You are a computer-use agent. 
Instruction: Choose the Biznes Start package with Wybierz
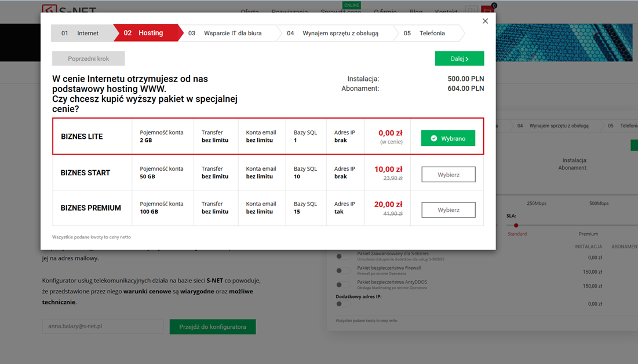coord(449,175)
